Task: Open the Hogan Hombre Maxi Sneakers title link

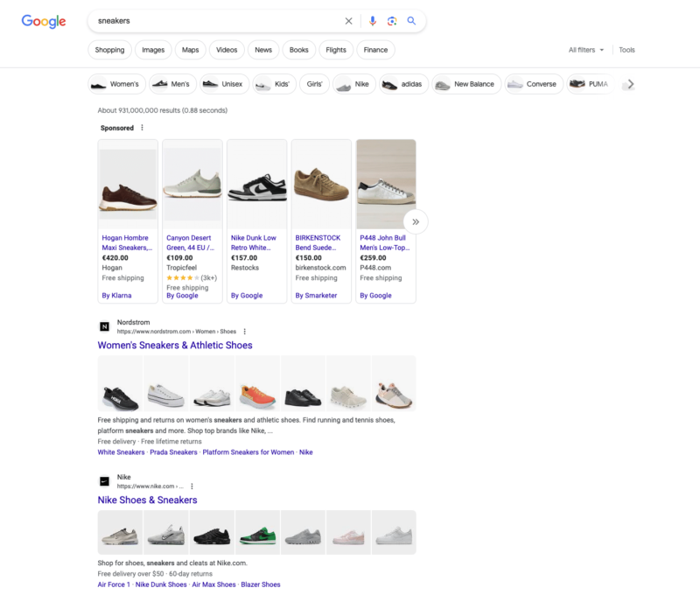Action: pos(127,243)
